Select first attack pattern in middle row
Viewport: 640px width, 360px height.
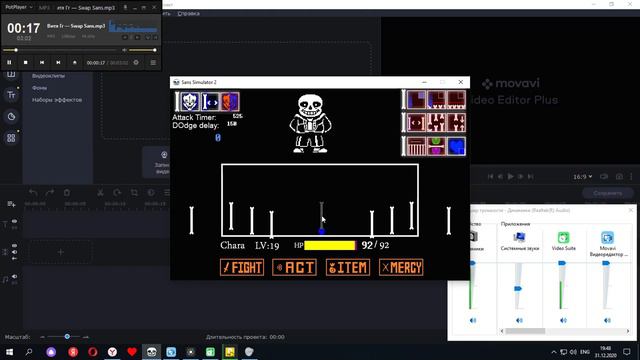pyautogui.click(x=416, y=123)
